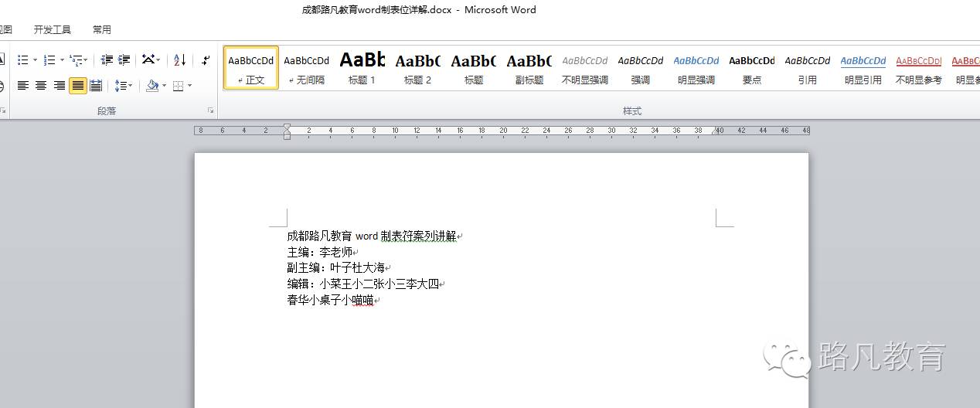Increase the paragraph indent
The image size is (980, 408).
pyautogui.click(x=124, y=60)
